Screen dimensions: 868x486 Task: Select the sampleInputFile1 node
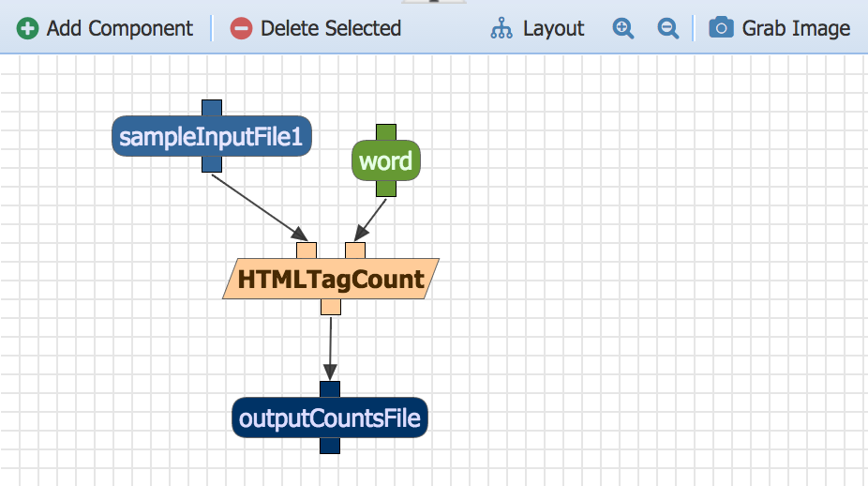click(x=211, y=137)
